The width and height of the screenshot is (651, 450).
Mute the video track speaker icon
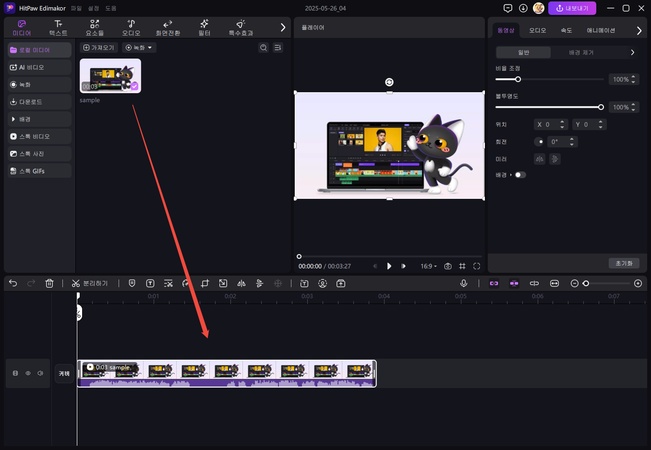pos(40,373)
